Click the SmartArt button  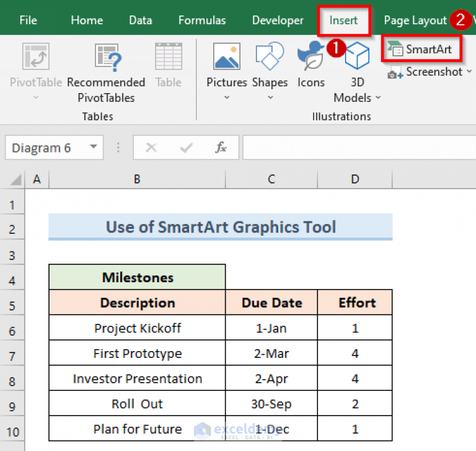click(x=421, y=49)
